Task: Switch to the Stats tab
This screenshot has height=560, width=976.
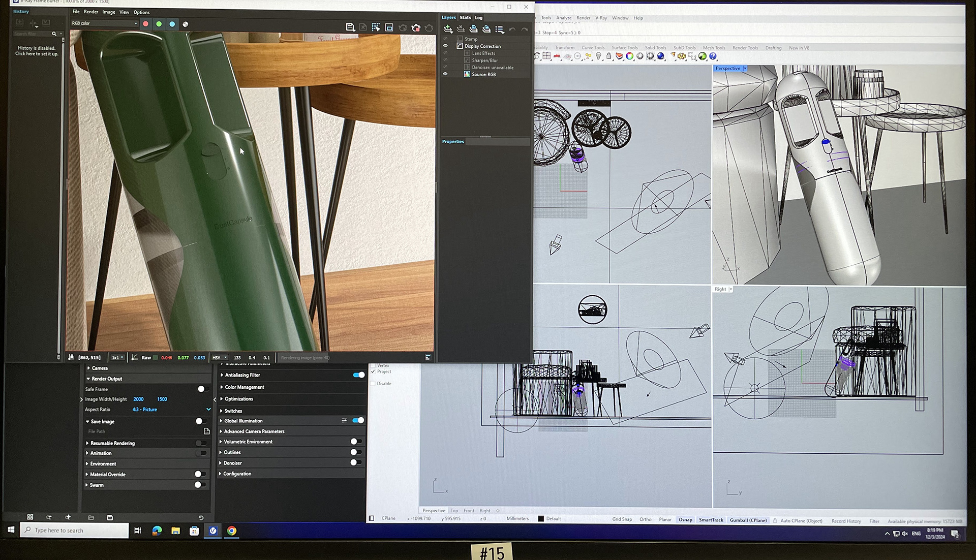Action: pyautogui.click(x=465, y=17)
